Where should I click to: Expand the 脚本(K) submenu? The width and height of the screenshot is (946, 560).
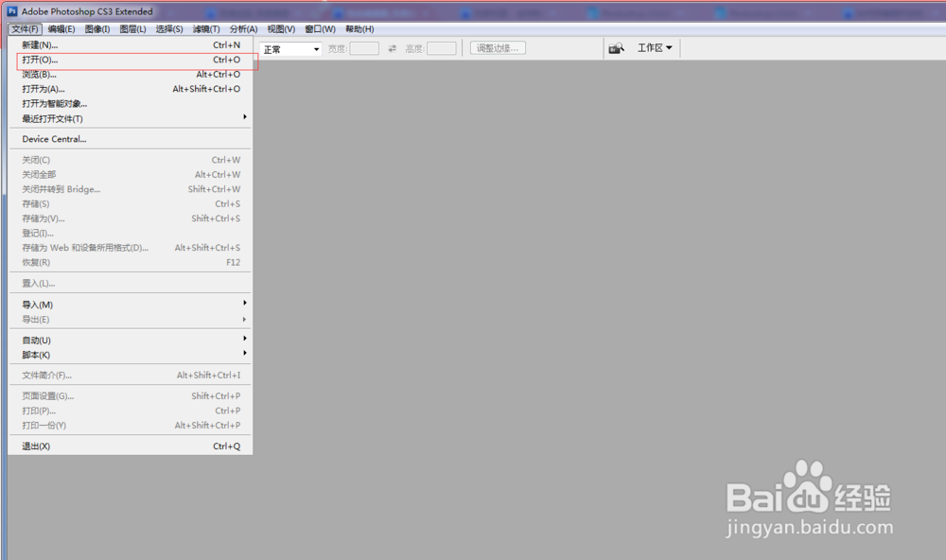tap(131, 355)
